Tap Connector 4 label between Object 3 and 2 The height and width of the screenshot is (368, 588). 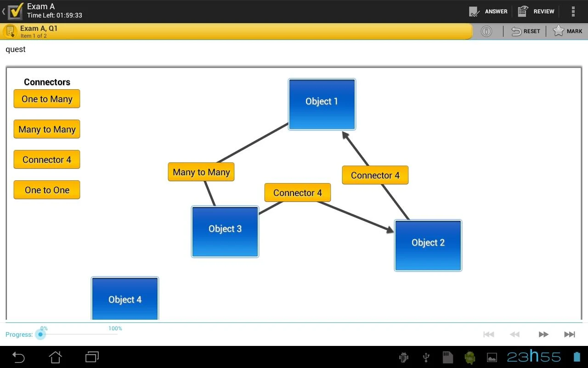298,193
